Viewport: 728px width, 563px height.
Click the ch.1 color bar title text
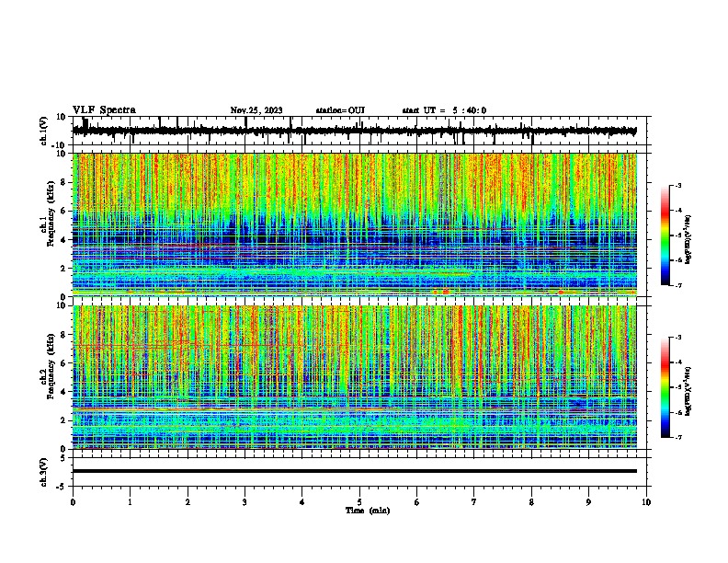coord(688,240)
